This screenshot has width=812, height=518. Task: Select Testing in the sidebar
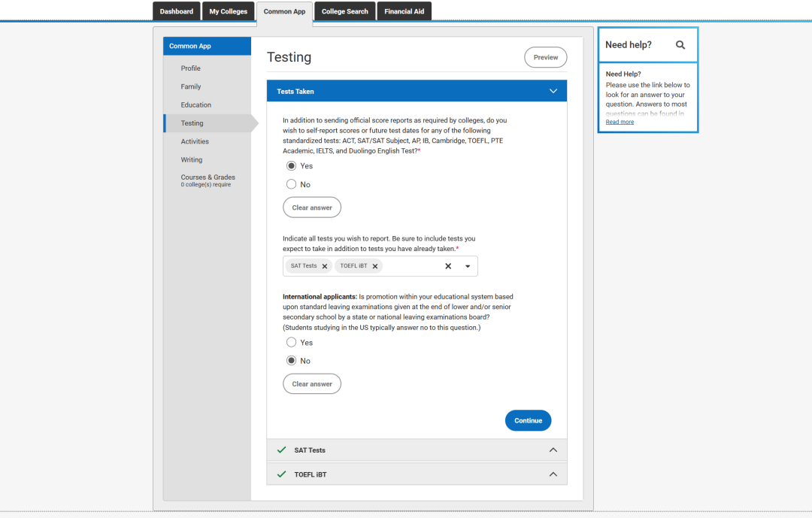pos(208,123)
